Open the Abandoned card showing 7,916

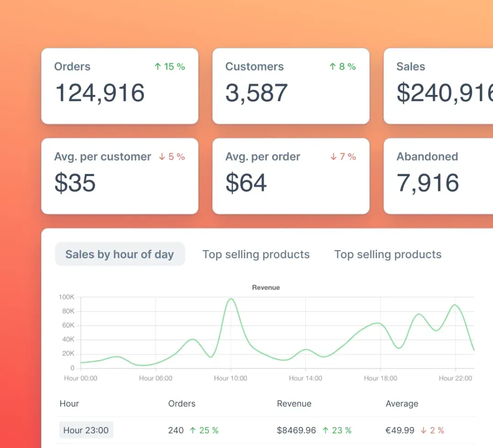[438, 176]
